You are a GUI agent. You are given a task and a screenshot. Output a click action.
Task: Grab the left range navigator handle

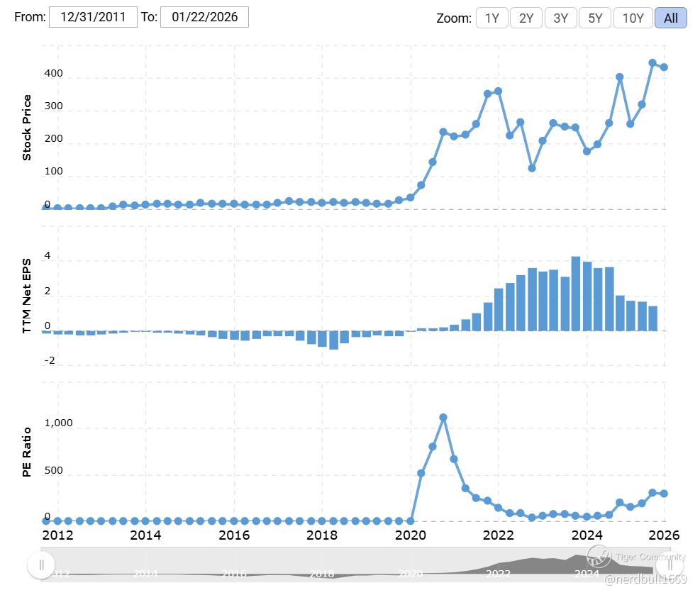click(41, 565)
